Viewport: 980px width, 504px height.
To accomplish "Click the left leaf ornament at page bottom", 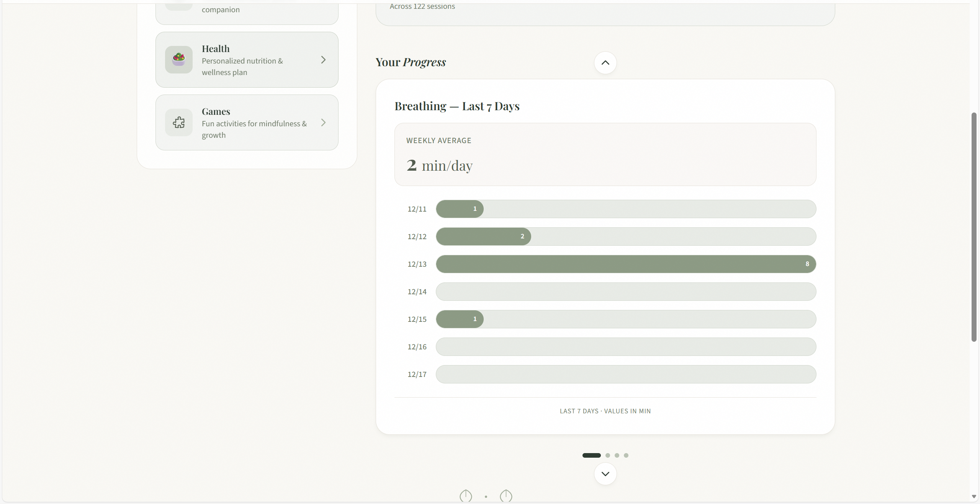I will tap(466, 496).
